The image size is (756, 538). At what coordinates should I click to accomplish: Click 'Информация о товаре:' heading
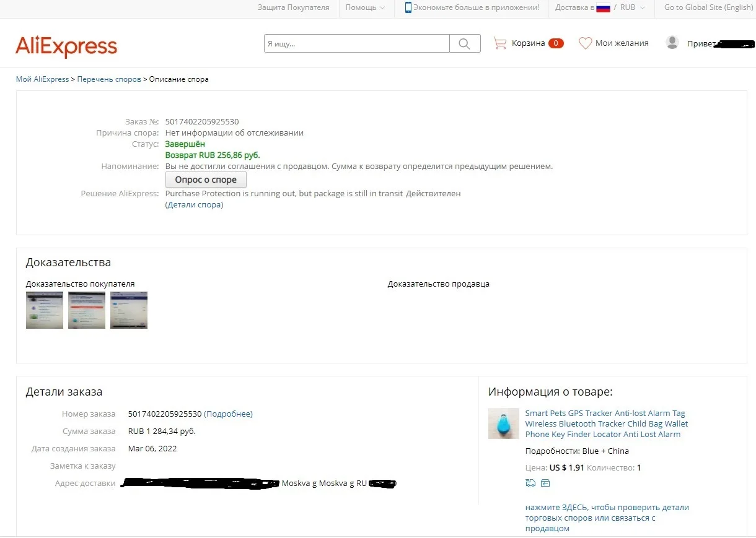[550, 392]
